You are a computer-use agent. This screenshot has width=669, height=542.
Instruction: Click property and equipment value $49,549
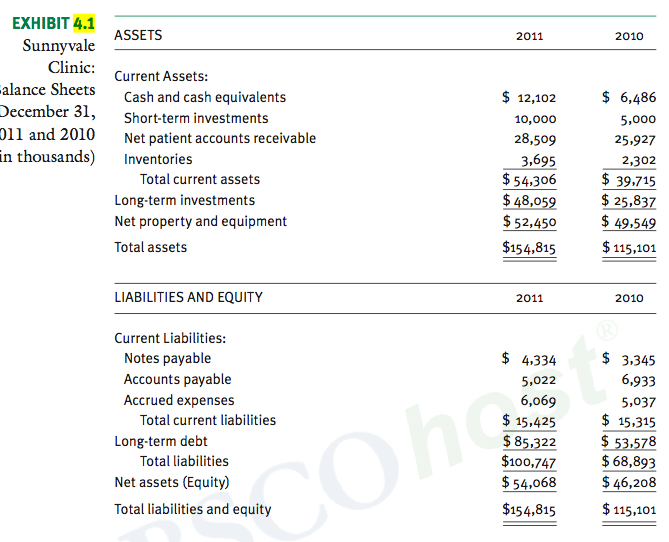[x=629, y=222]
